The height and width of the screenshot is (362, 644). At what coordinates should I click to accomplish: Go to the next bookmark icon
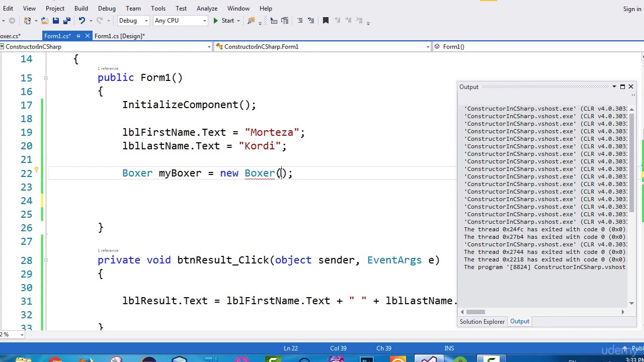[348, 21]
